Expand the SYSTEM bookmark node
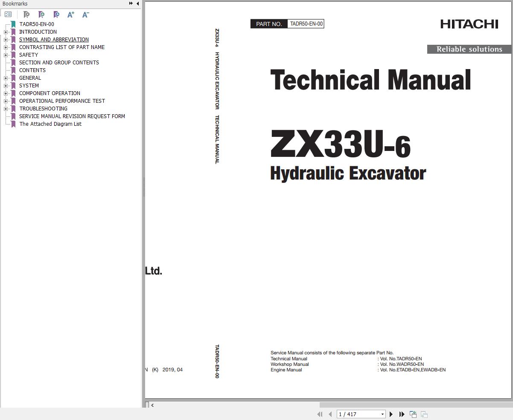 [6, 86]
